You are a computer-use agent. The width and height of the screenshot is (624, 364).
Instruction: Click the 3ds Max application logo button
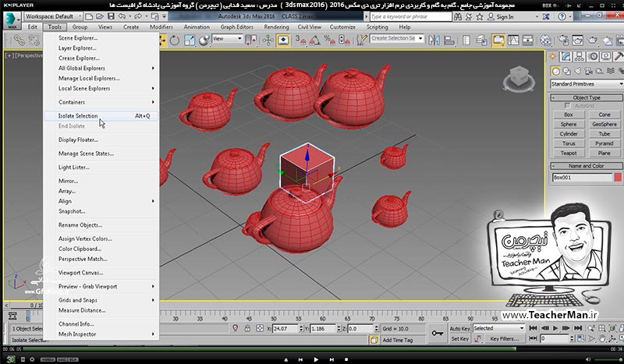(x=12, y=20)
